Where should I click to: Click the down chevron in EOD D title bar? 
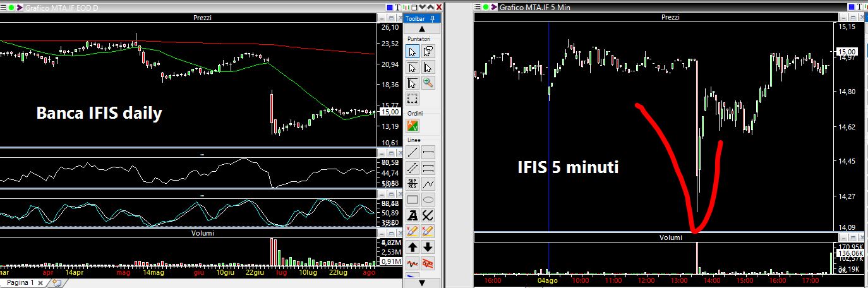pos(422,7)
